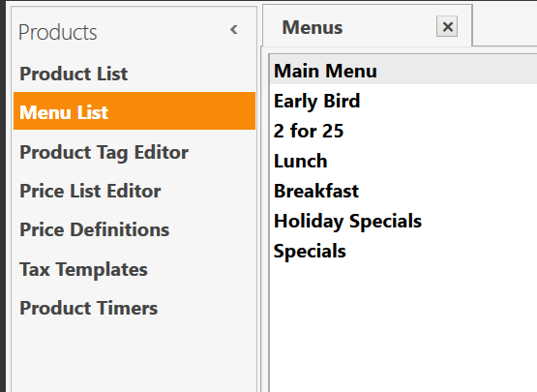The width and height of the screenshot is (537, 392).
Task: Pick the Breakfast menu row
Action: tap(403, 191)
